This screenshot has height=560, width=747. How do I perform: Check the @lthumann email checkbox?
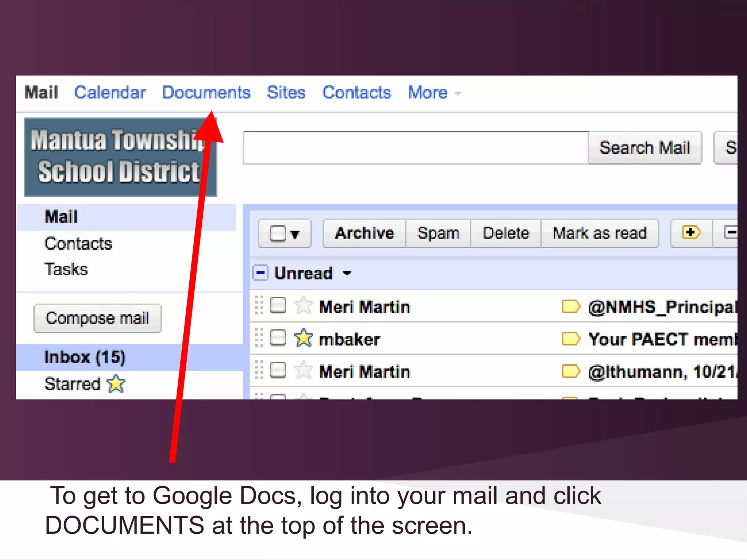coord(278,370)
